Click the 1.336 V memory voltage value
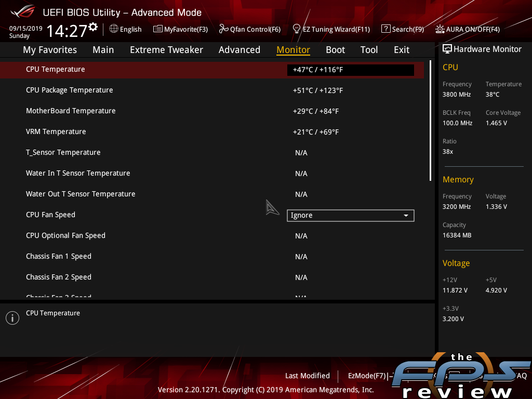 (496, 207)
